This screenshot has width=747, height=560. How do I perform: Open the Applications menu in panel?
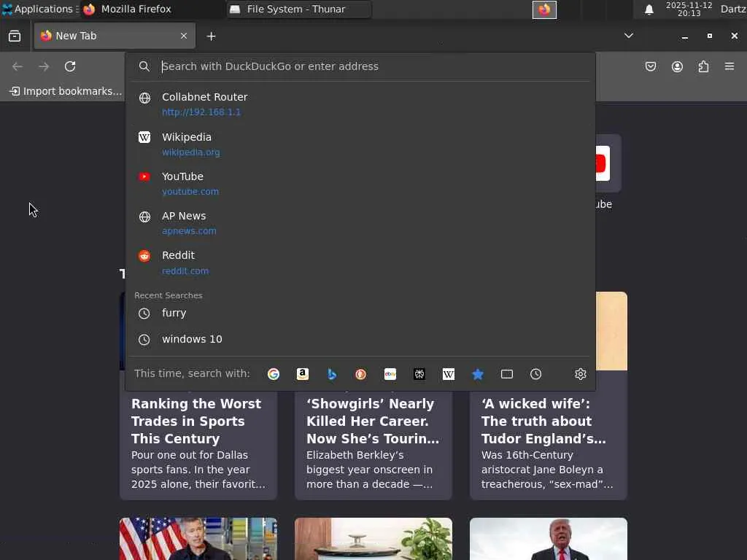[x=39, y=9]
